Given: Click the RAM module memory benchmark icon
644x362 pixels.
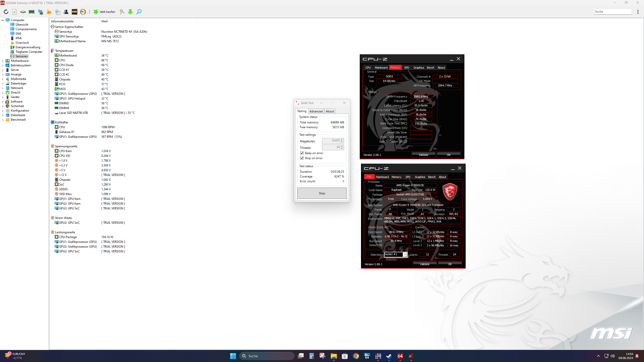Looking at the screenshot, I should (31, 12).
